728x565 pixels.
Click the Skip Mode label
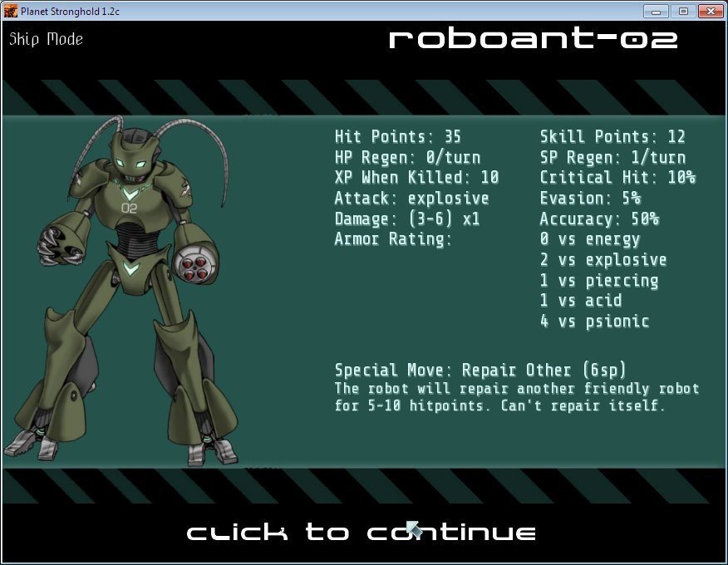point(46,39)
